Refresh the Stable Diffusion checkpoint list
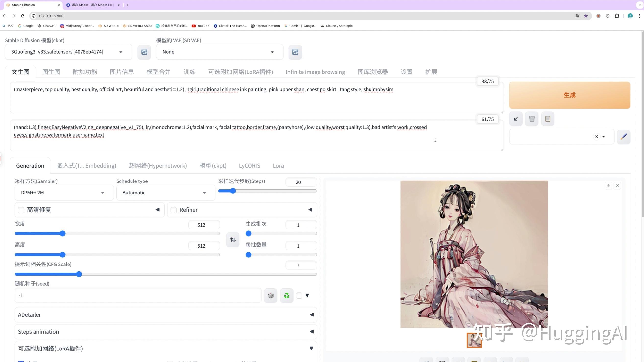This screenshot has width=644, height=362. [x=144, y=52]
